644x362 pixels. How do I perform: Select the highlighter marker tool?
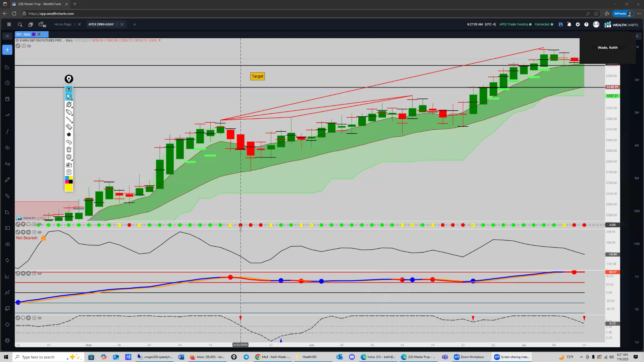point(69,112)
